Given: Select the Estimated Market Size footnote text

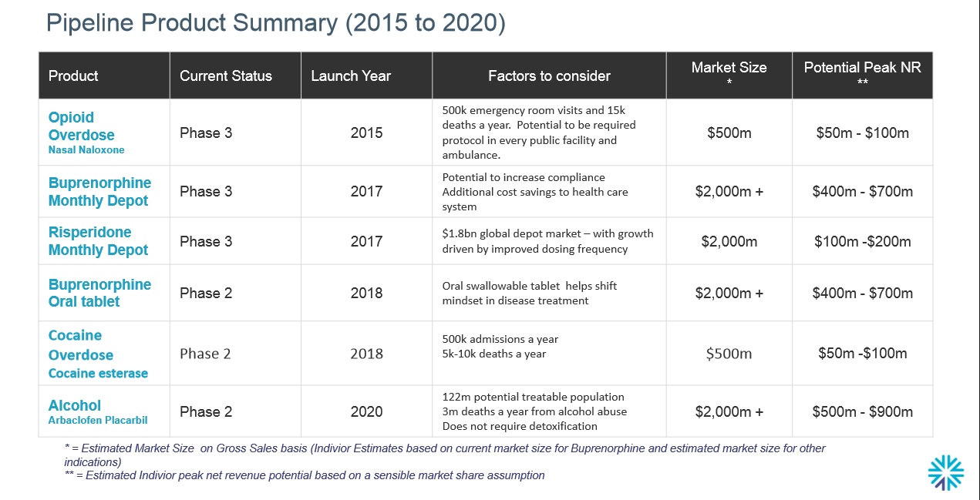Looking at the screenshot, I should [x=445, y=455].
